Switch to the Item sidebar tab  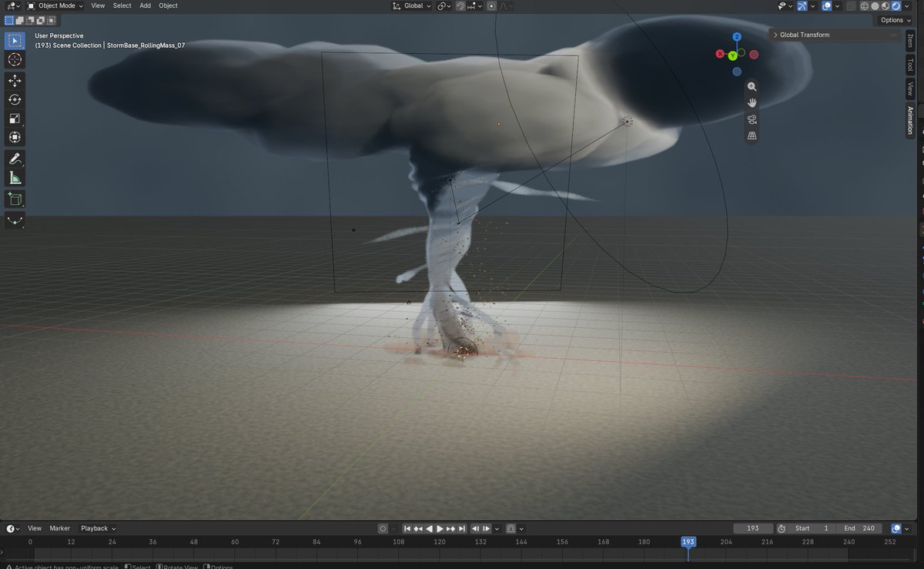click(910, 42)
